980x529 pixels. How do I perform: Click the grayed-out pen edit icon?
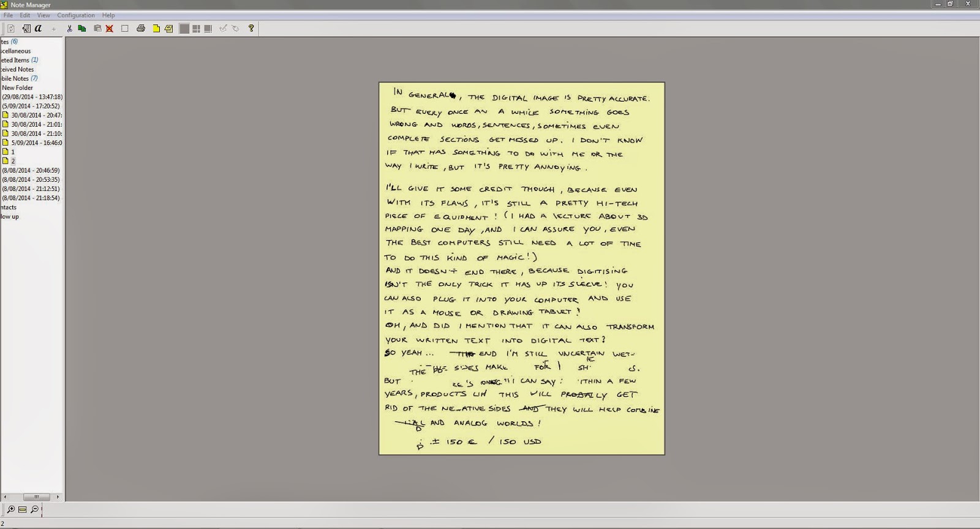[224, 28]
